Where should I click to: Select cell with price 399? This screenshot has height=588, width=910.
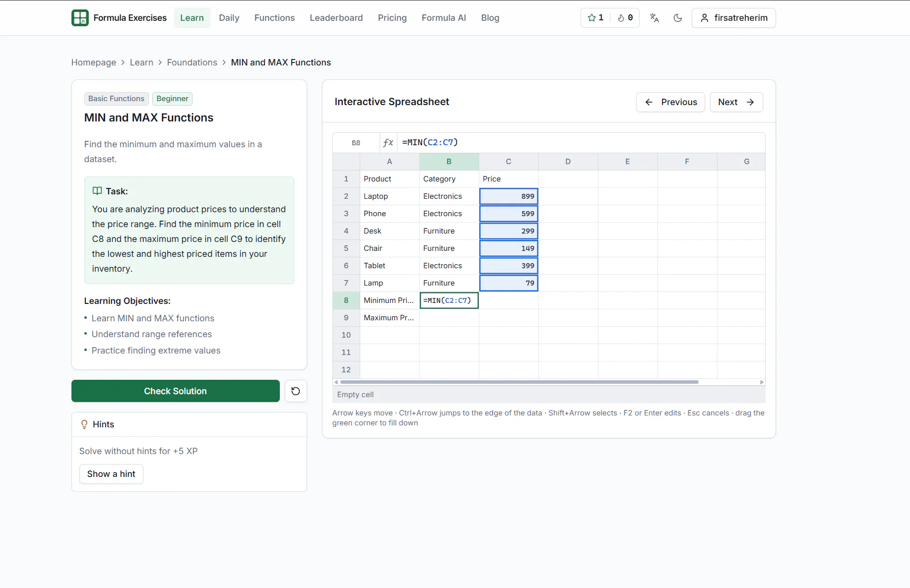[x=509, y=266]
